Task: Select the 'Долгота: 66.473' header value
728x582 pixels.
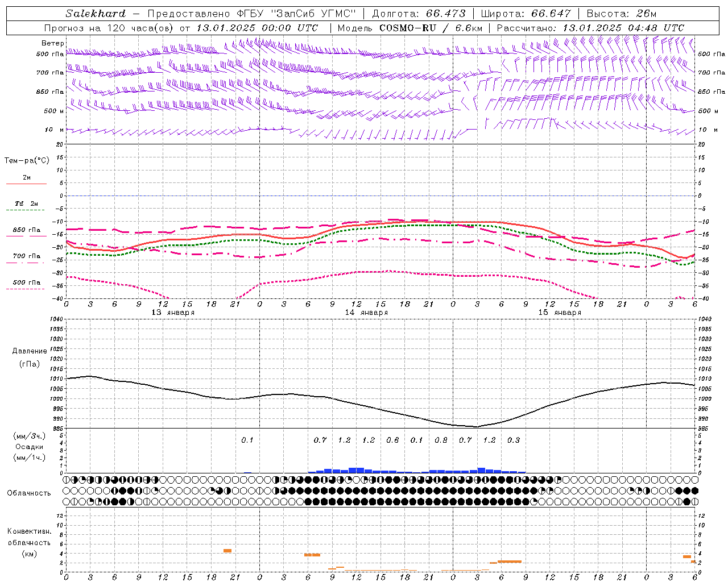Action: 418,13
